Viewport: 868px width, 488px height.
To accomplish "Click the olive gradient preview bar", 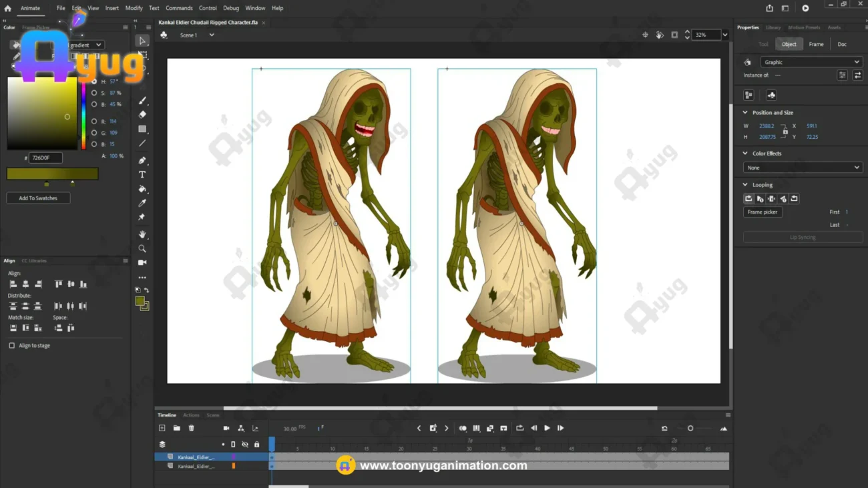I will tap(52, 174).
